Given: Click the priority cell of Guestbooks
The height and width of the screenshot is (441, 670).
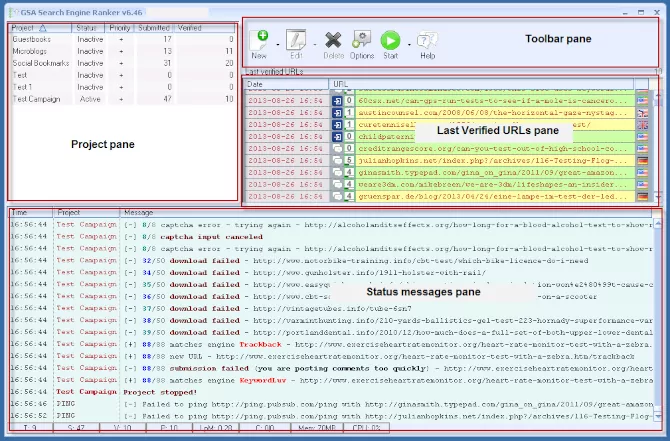Looking at the screenshot, I should (121, 39).
